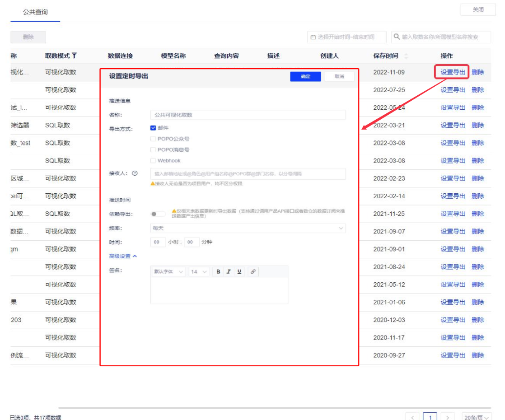Click the sort arrows on 保存时间 column

[406, 56]
